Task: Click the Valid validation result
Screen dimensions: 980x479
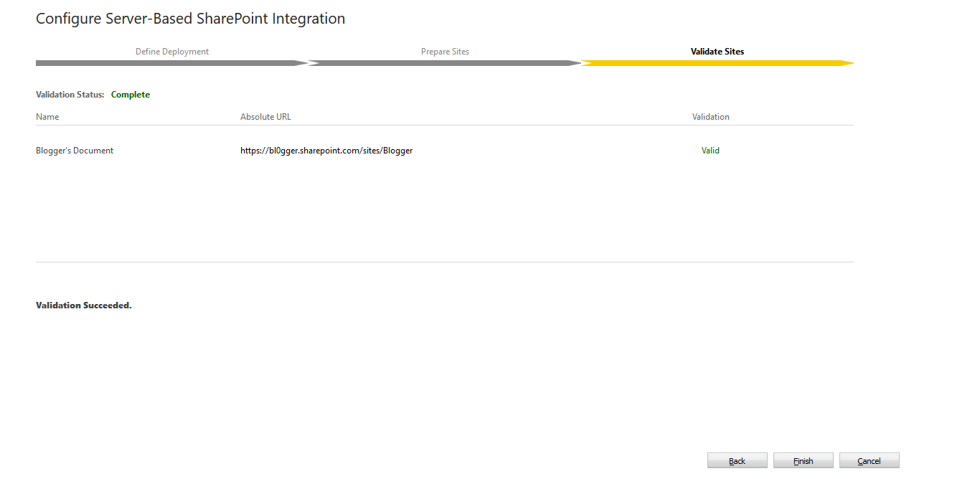Action: point(710,151)
